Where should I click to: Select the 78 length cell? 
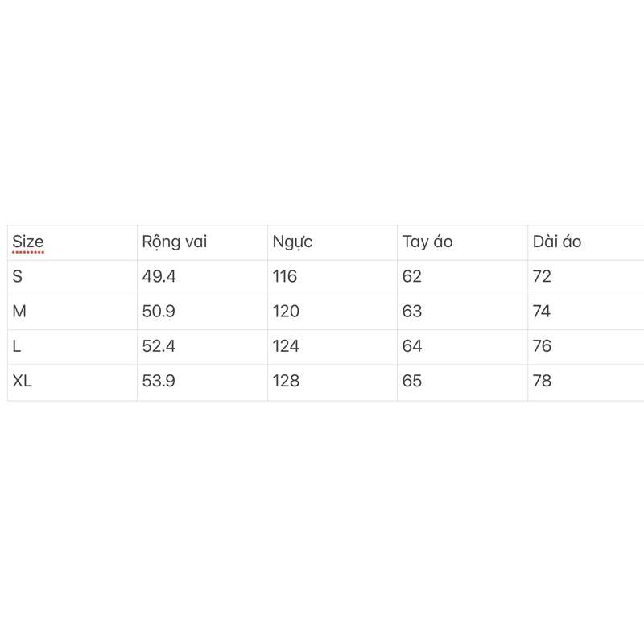tap(542, 381)
